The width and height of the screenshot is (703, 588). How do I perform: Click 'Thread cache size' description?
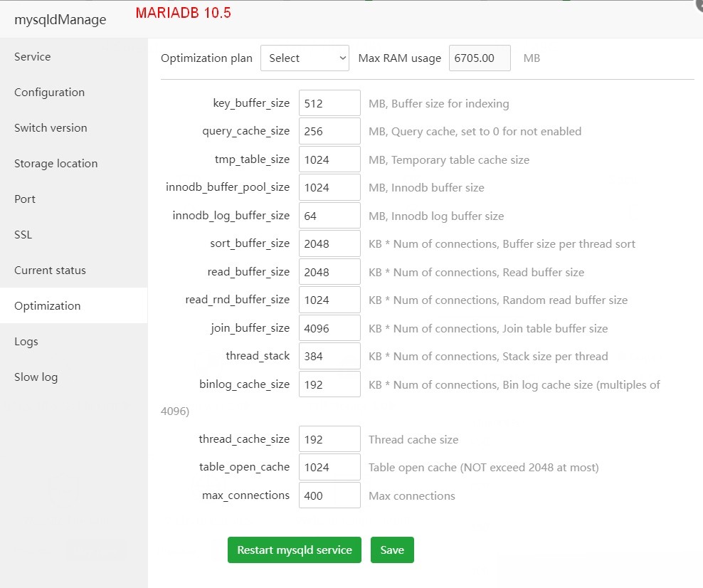[413, 439]
